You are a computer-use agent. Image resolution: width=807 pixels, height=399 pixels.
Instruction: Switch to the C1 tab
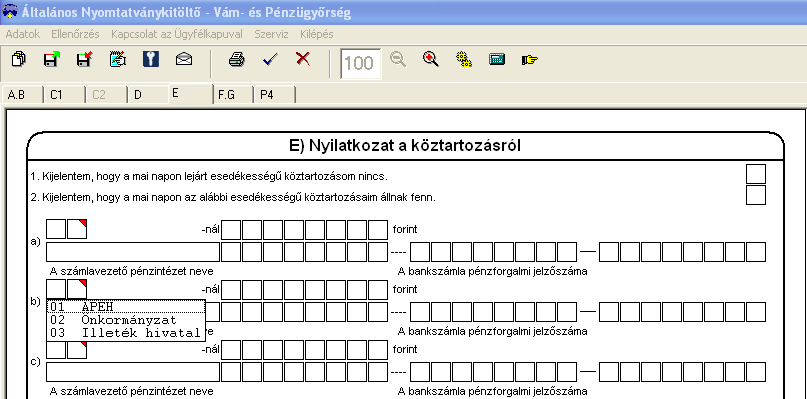(64, 95)
